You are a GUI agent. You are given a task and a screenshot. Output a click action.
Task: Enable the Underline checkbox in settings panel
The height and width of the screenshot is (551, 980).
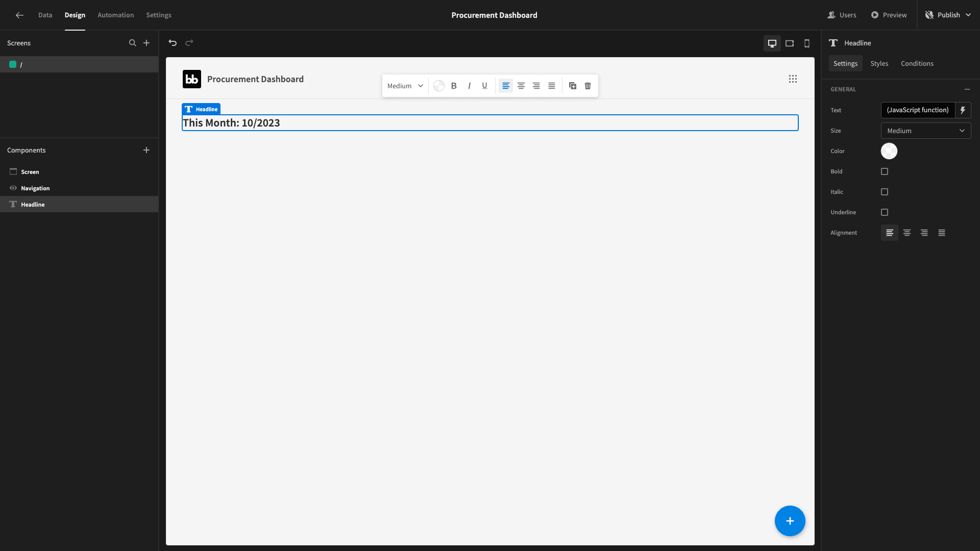coord(885,212)
